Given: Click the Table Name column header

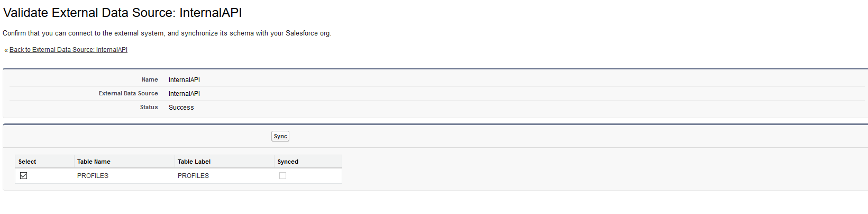Looking at the screenshot, I should [x=94, y=162].
